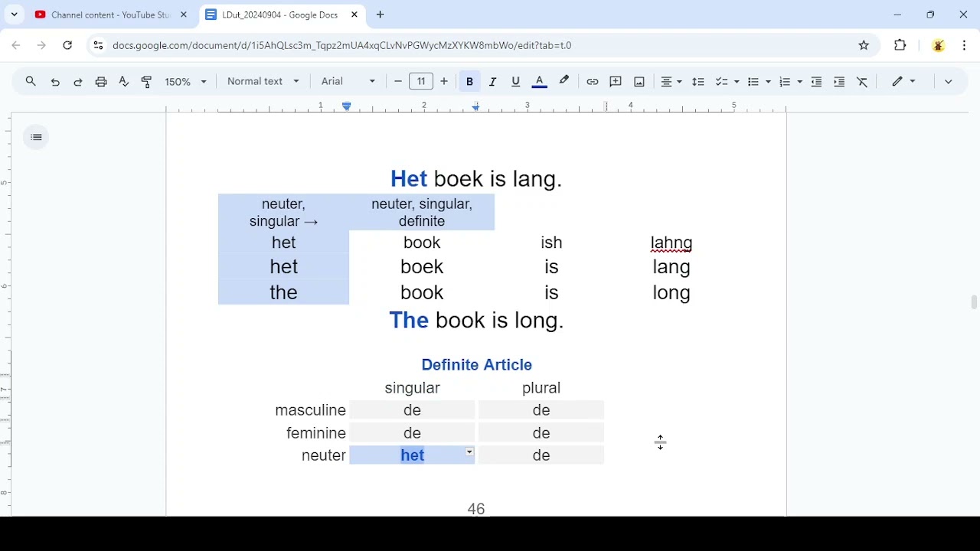Go back to the previous page

[16, 45]
